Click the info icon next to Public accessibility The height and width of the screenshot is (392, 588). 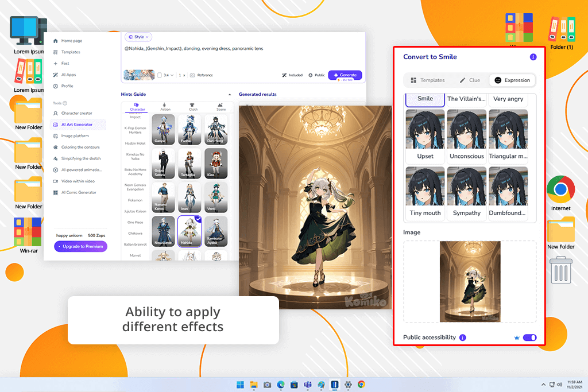(463, 337)
